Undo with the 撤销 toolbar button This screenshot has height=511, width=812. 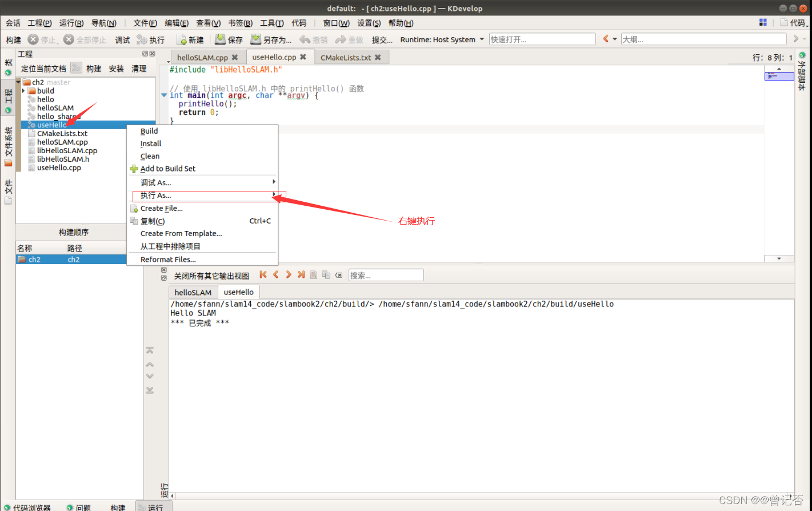tap(314, 39)
